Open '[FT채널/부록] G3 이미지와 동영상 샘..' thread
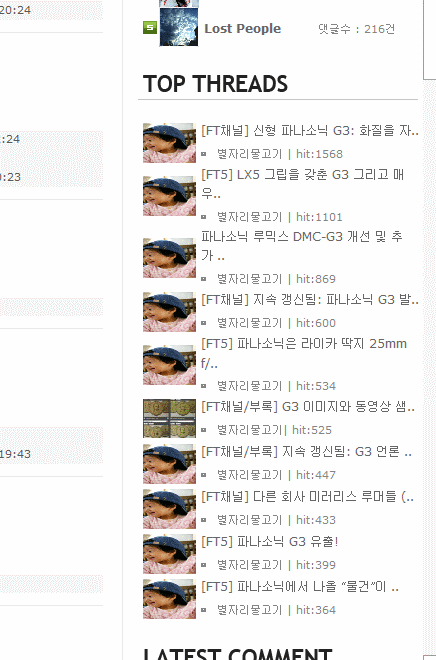The image size is (436, 660). 308,407
